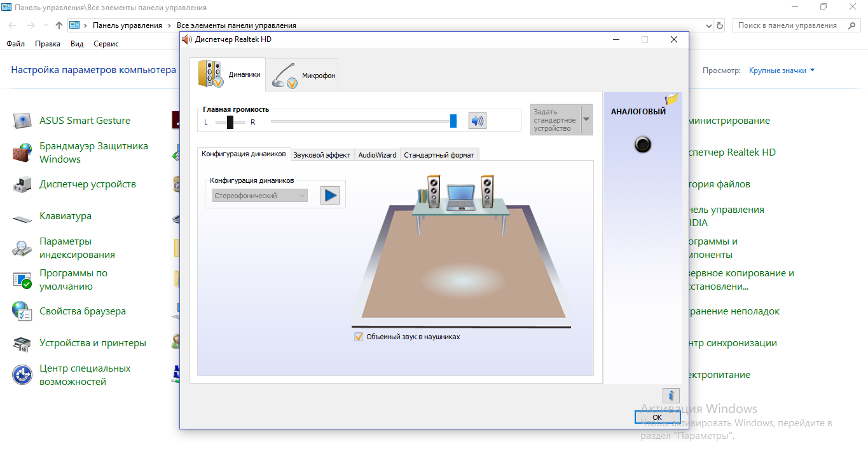This screenshot has width=868, height=458.
Task: Switch to the Стандартный формат tab
Action: click(x=439, y=155)
